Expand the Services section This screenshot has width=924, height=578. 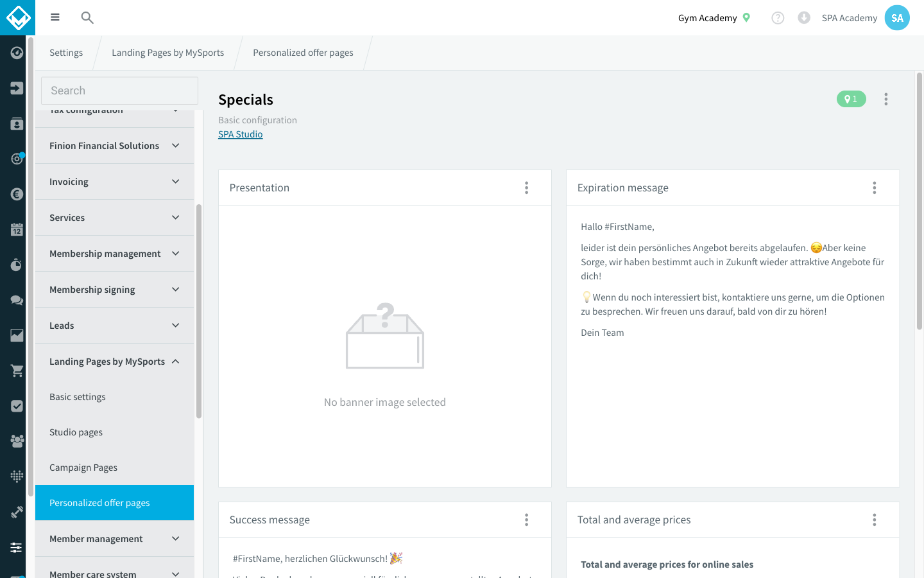pos(114,218)
